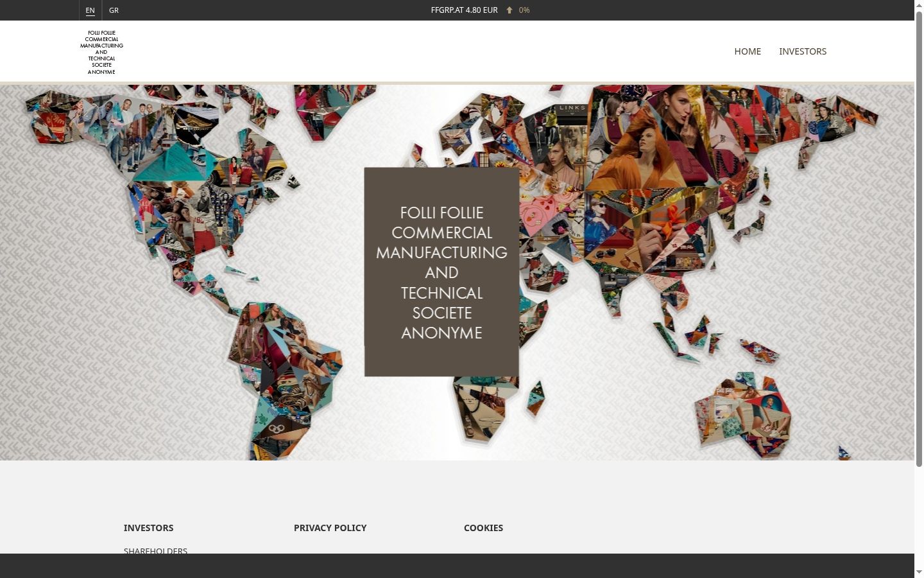Click the scrollbar down arrow

pos(919,572)
